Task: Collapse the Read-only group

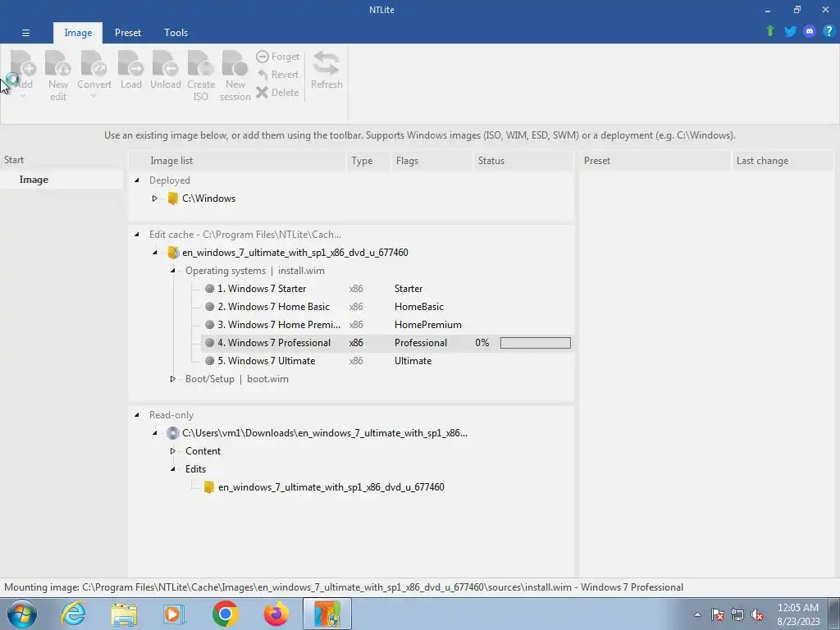Action: pos(137,415)
